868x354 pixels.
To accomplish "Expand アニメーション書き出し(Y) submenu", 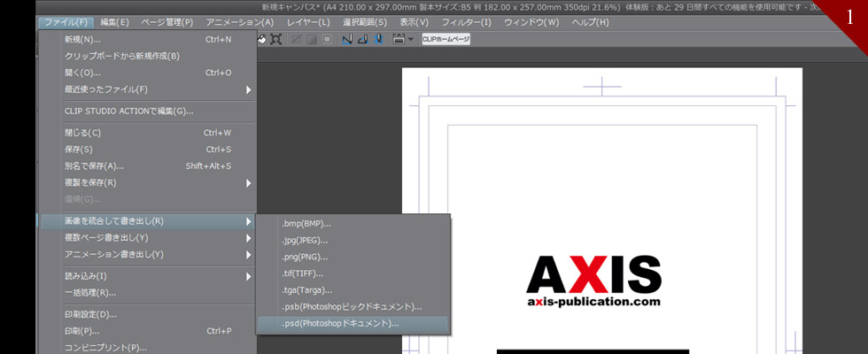I will 148,255.
